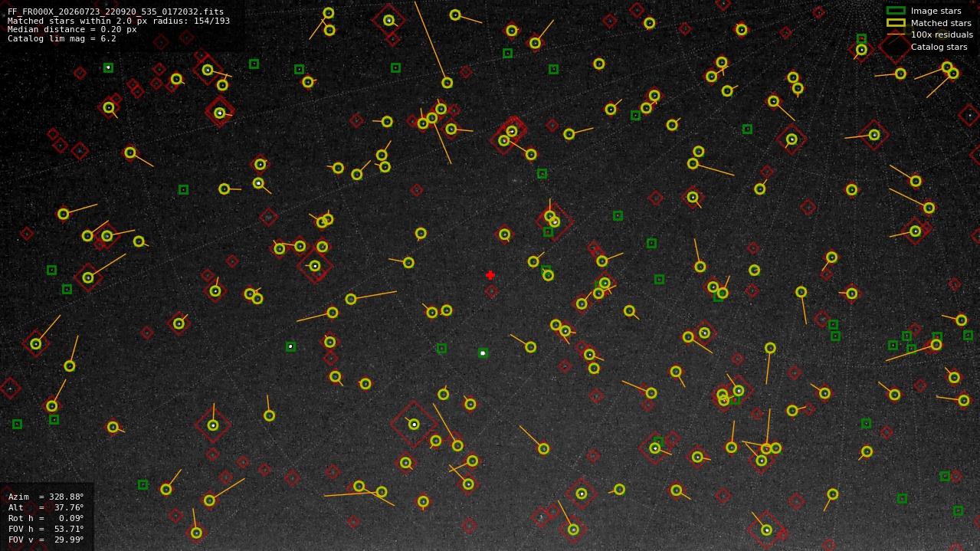
Task: Click the green Image stars legend square
Action: click(896, 11)
